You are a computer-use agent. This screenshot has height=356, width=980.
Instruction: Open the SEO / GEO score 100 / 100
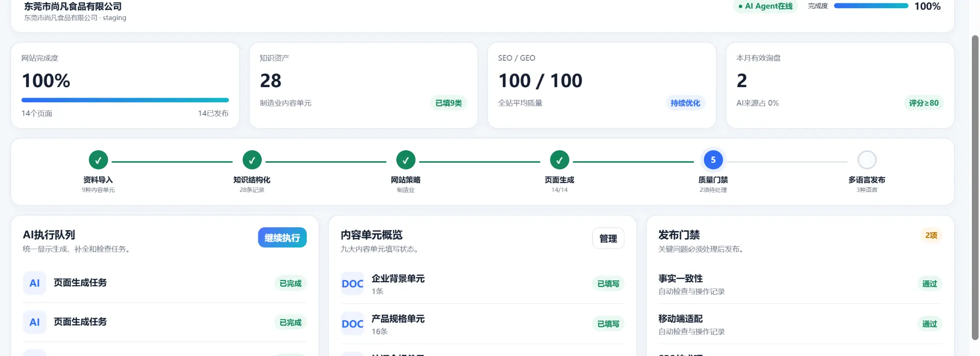tap(540, 80)
